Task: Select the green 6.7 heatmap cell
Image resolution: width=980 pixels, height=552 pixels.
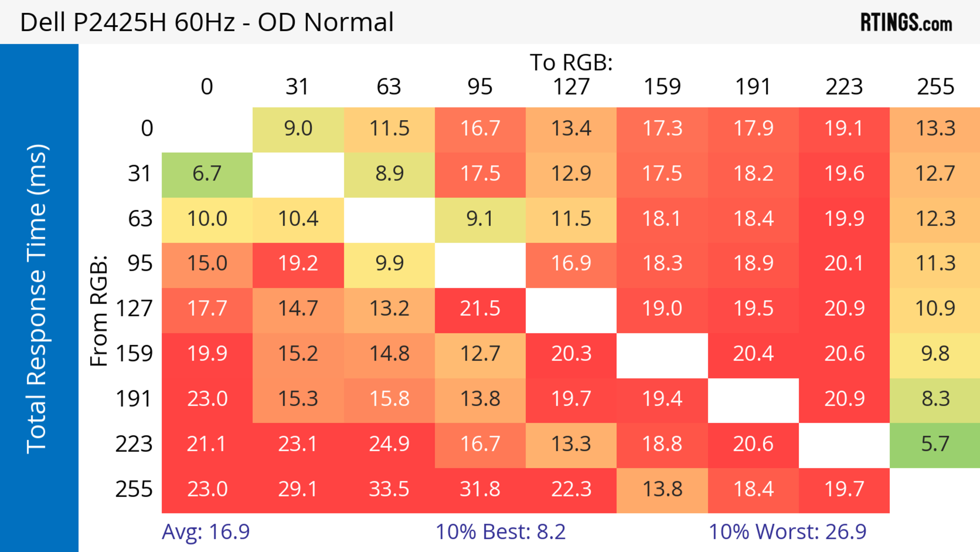Action: (x=207, y=174)
